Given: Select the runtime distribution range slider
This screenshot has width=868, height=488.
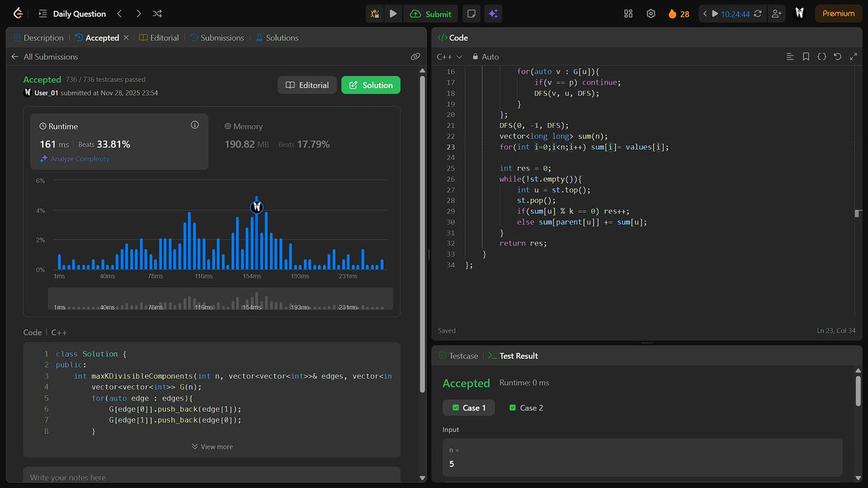Looking at the screenshot, I should 211,299.
